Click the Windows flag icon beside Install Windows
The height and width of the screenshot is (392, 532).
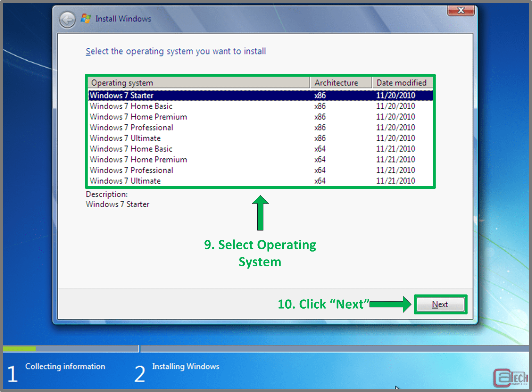[x=86, y=19]
